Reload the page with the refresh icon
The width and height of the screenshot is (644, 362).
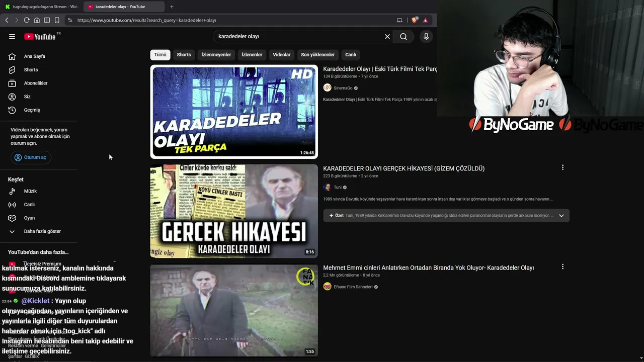pyautogui.click(x=27, y=20)
